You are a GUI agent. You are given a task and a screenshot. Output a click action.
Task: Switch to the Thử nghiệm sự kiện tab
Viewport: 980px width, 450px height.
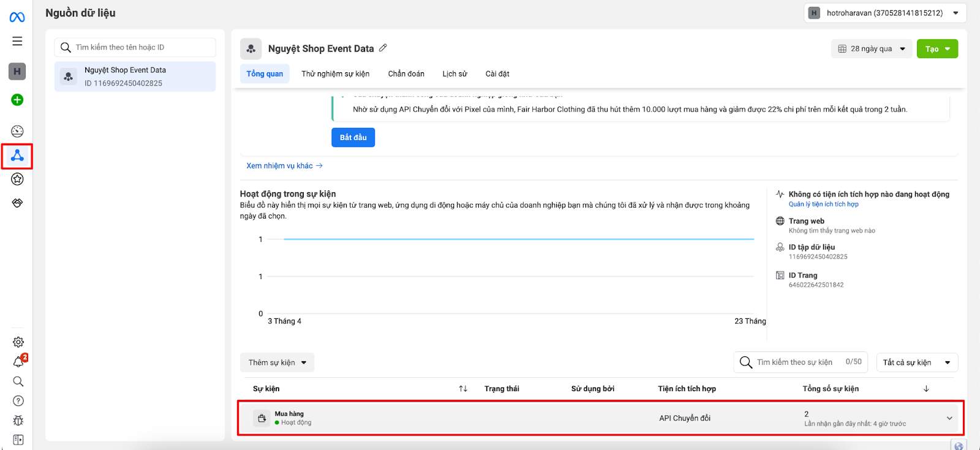click(x=335, y=74)
